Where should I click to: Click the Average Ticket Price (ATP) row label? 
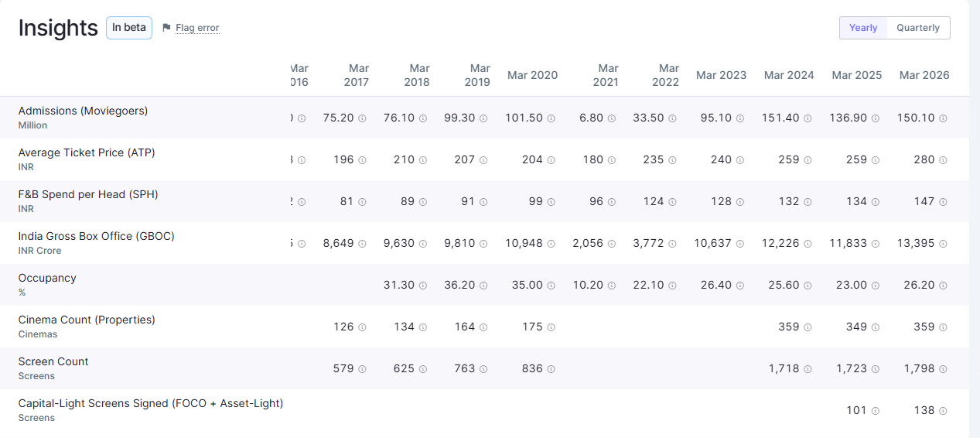point(87,152)
